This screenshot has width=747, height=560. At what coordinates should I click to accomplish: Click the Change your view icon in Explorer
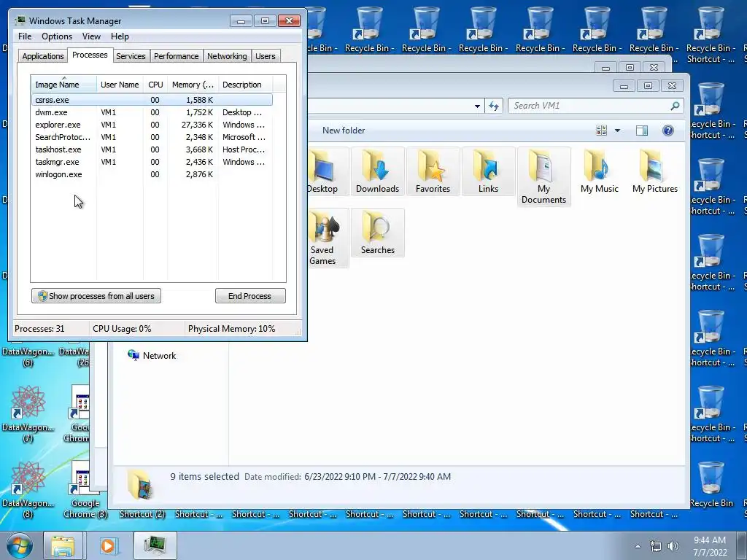(602, 131)
